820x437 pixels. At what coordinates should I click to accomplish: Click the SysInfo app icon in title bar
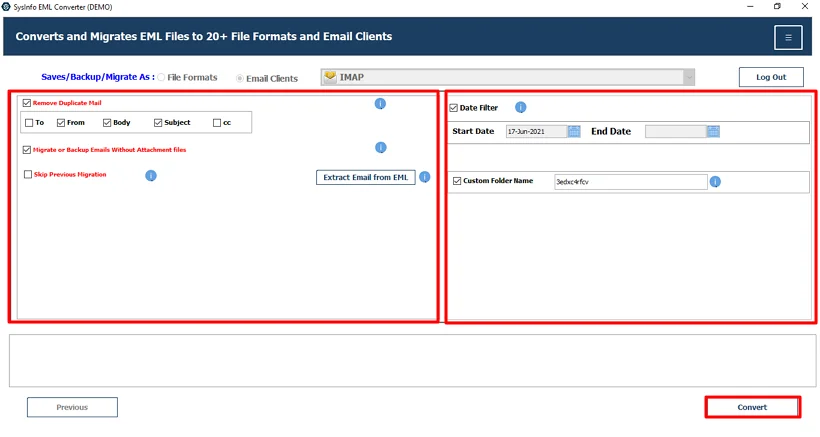tap(6, 7)
